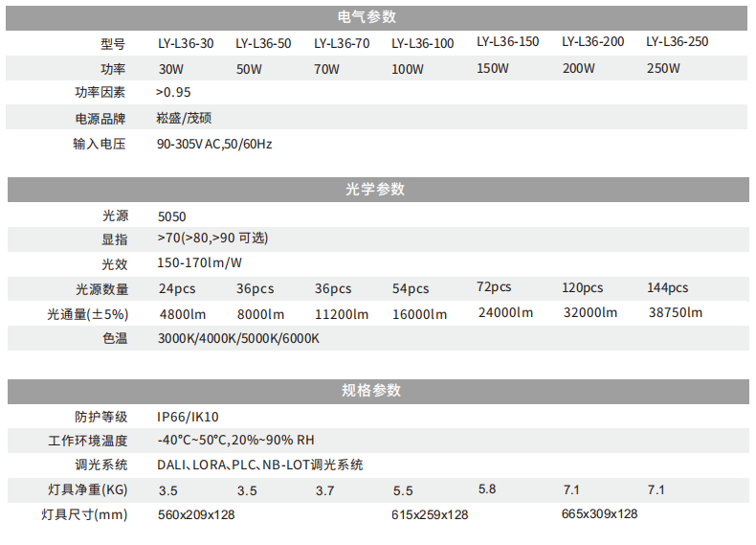Click the IP66/IK10 protection rating
This screenshot has width=756, height=545.
tap(189, 418)
